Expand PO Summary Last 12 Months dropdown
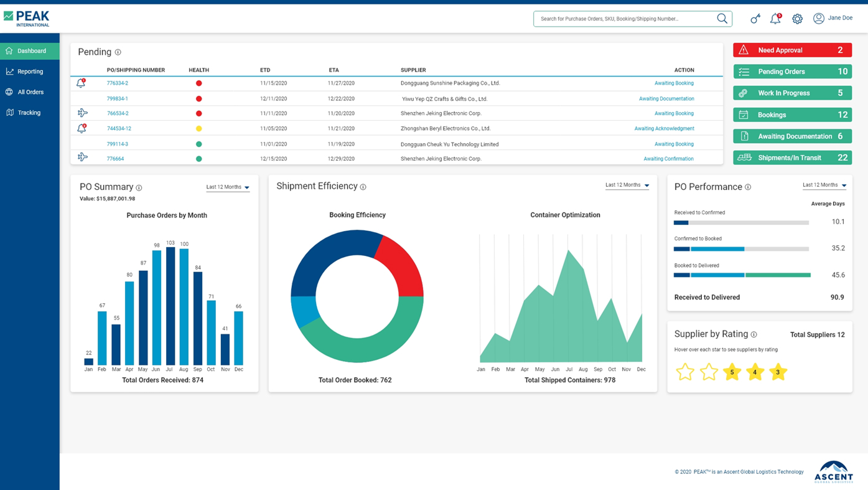The height and width of the screenshot is (490, 868). 228,187
